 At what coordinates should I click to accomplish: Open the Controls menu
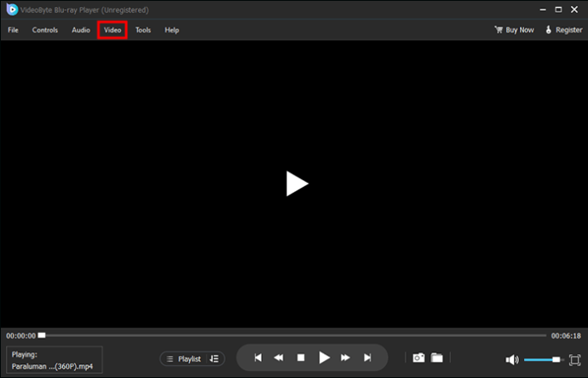pyautogui.click(x=45, y=30)
